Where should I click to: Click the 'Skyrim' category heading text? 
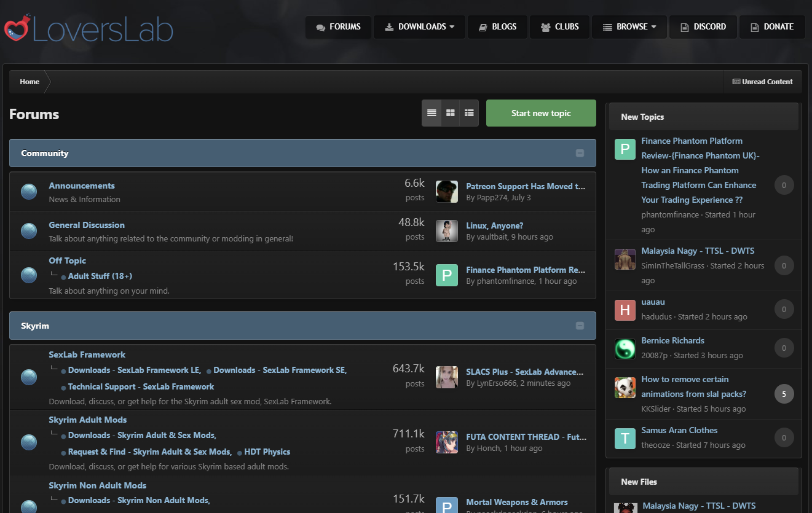pyautogui.click(x=35, y=326)
